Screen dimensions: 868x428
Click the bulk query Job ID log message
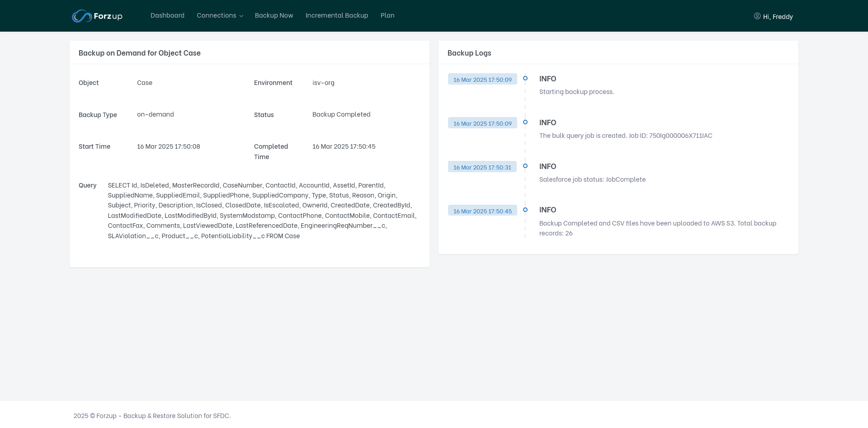tap(625, 136)
